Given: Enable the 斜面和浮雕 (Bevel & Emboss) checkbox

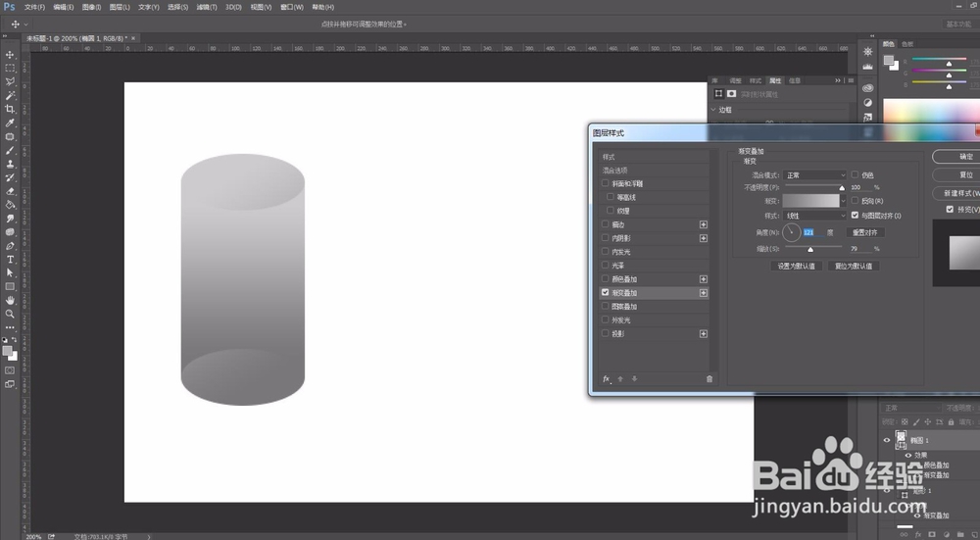Looking at the screenshot, I should click(x=605, y=183).
